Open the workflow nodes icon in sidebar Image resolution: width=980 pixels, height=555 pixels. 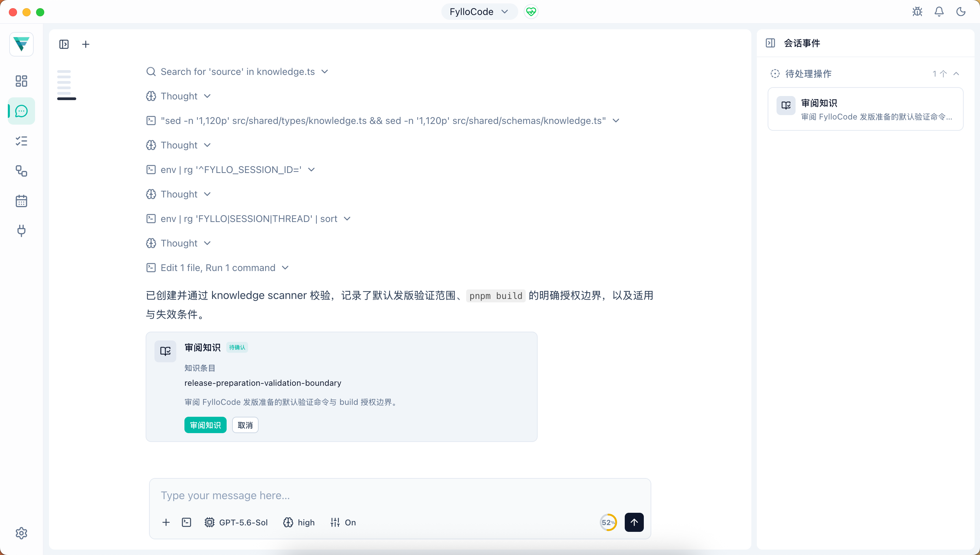click(x=21, y=171)
